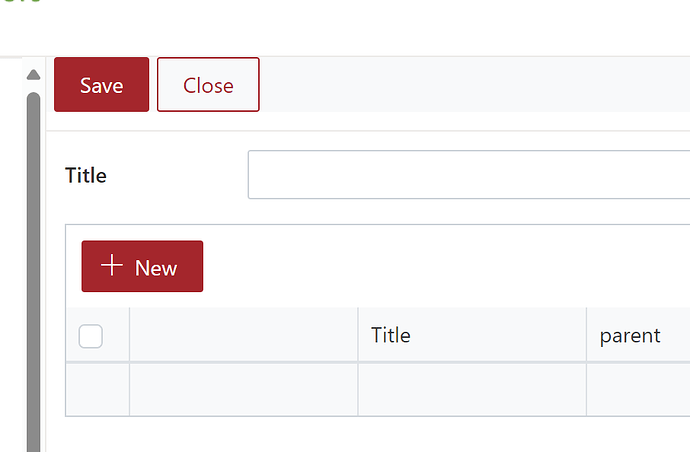Select the empty grid cell under parent column
Screen dimensions: 690x452
pos(638,388)
